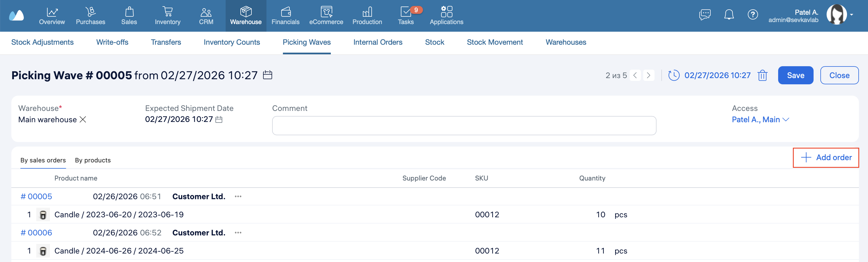Open calendar next to picking wave date
The height and width of the screenshot is (262, 868).
pos(268,75)
